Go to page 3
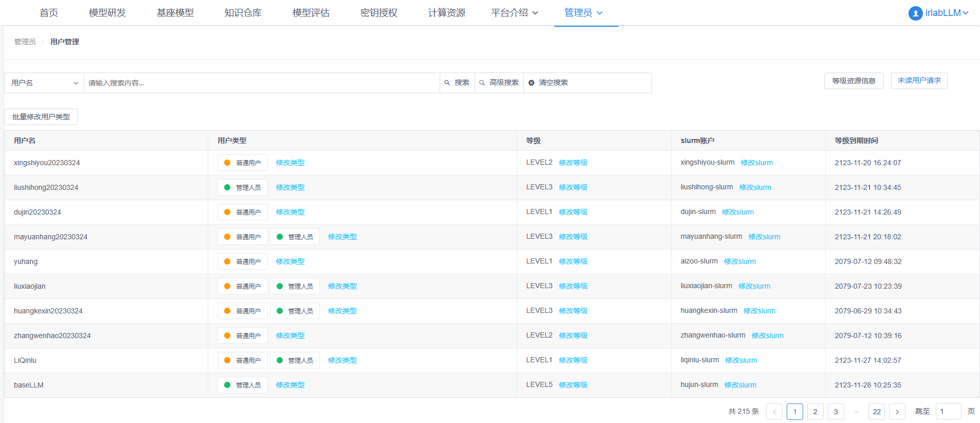 [836, 412]
